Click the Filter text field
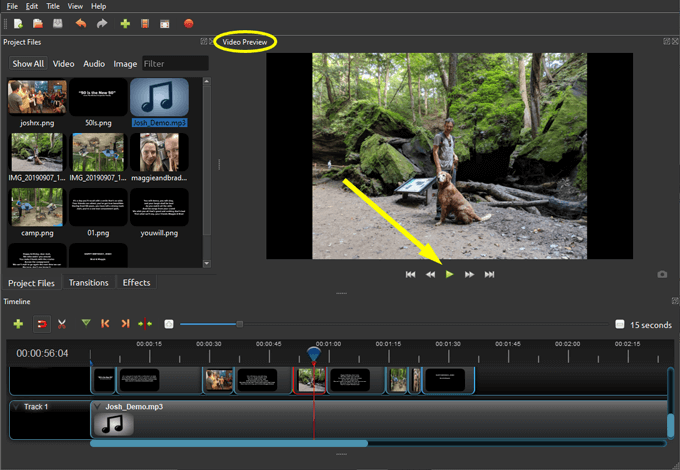Screen dimensions: 680x470 coord(174,64)
